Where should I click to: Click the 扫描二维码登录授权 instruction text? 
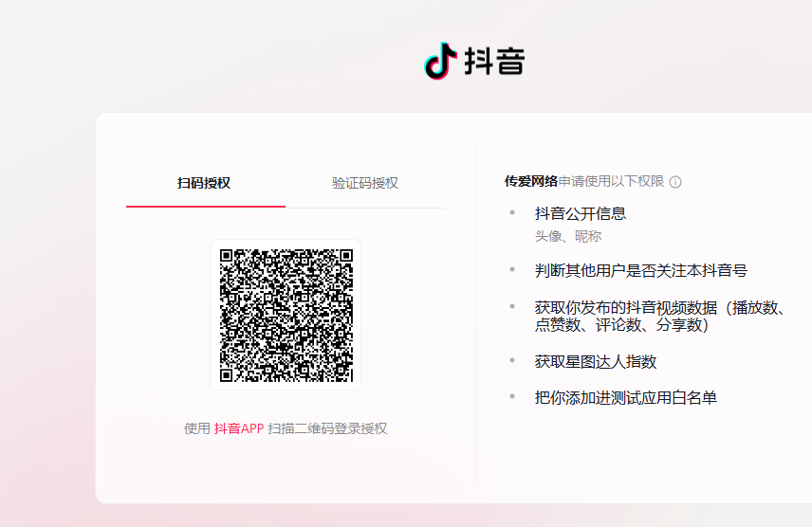point(327,428)
